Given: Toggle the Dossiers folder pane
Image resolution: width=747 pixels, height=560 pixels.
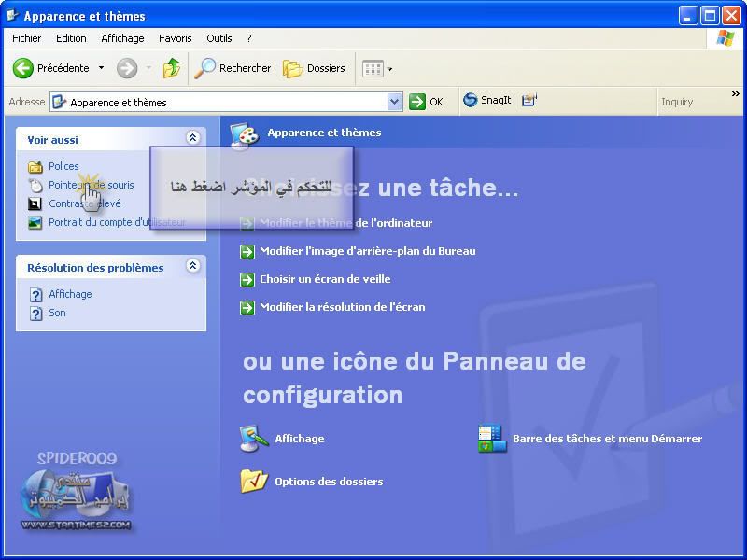Looking at the screenshot, I should pyautogui.click(x=314, y=68).
